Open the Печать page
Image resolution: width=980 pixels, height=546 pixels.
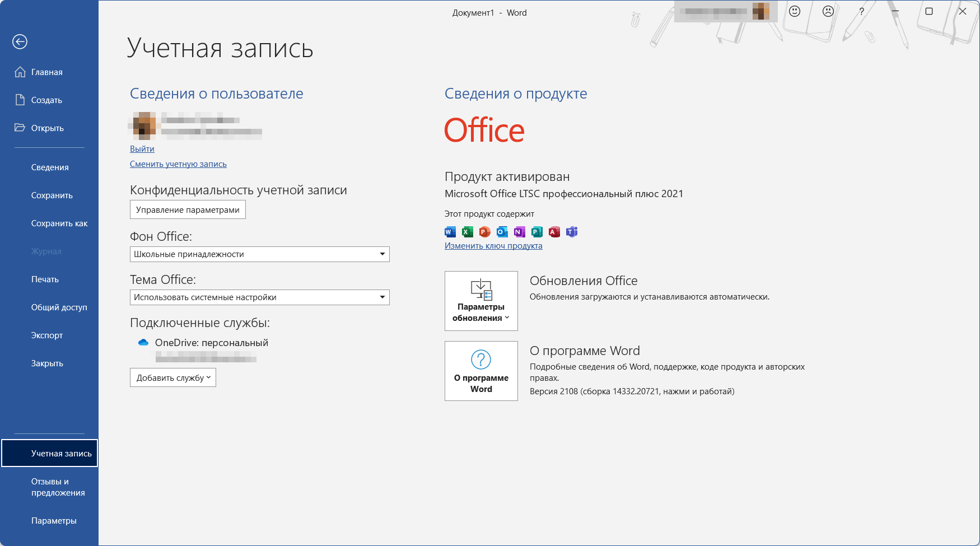pyautogui.click(x=45, y=279)
